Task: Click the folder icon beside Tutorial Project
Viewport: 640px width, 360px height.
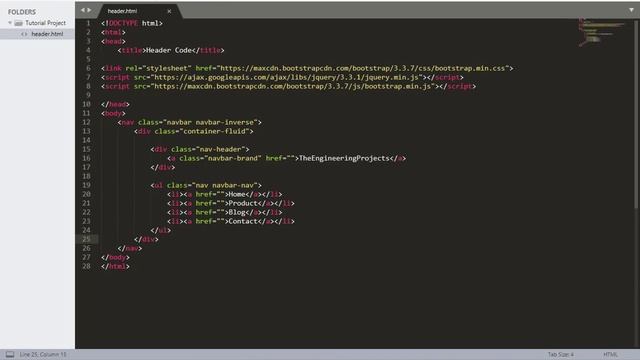Action: (x=18, y=23)
